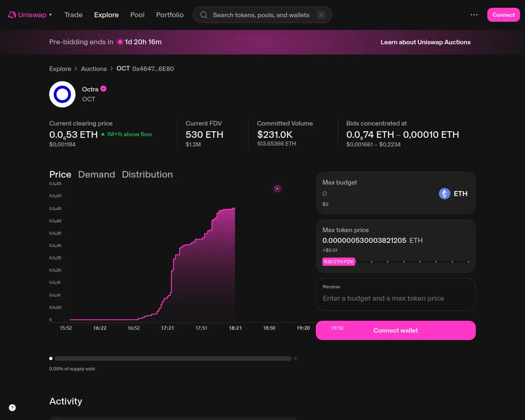Click the Receive budget and price placeholder box
Viewport: 525px width, 420px height.
click(x=396, y=294)
